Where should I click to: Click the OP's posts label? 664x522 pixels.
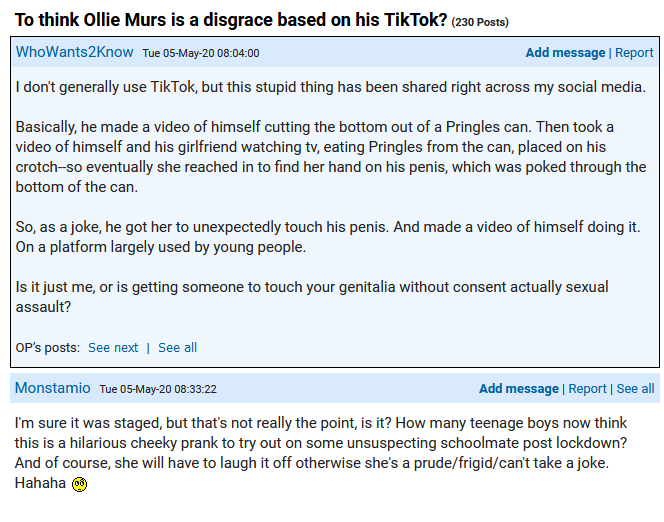coord(48,348)
